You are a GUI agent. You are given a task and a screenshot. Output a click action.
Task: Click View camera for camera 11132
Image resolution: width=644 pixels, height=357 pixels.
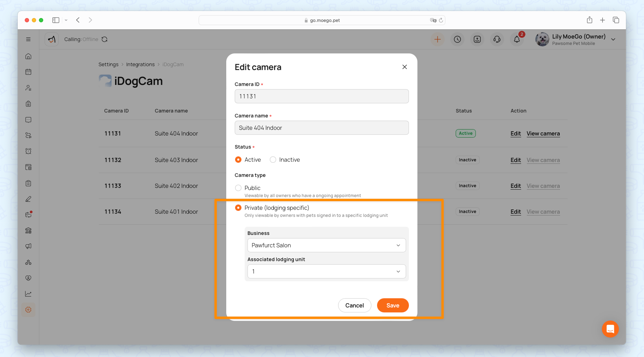click(543, 160)
